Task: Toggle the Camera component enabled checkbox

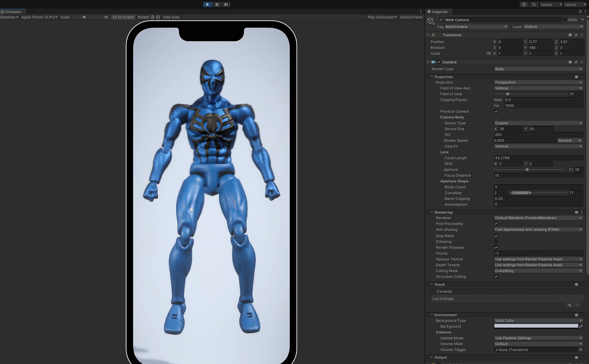Action: (439, 62)
